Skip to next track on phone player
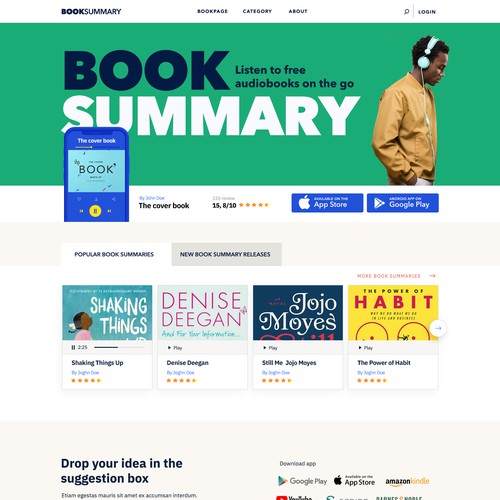The image size is (500, 500). pos(109,211)
